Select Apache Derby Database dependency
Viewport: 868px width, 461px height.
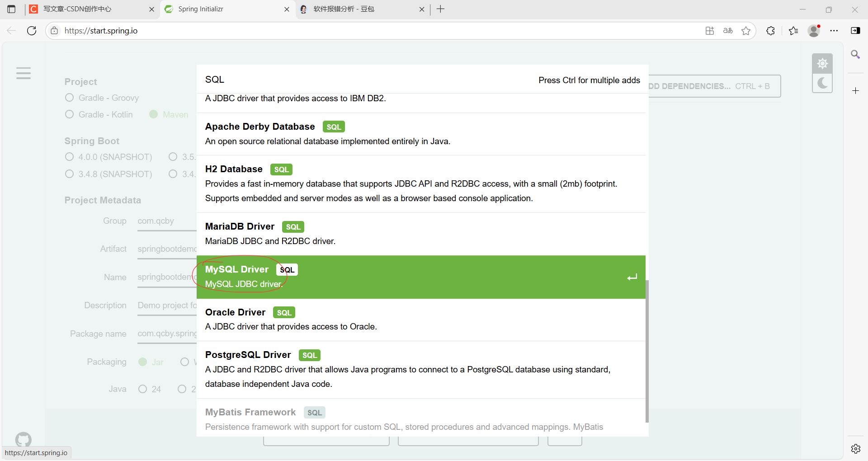point(421,134)
